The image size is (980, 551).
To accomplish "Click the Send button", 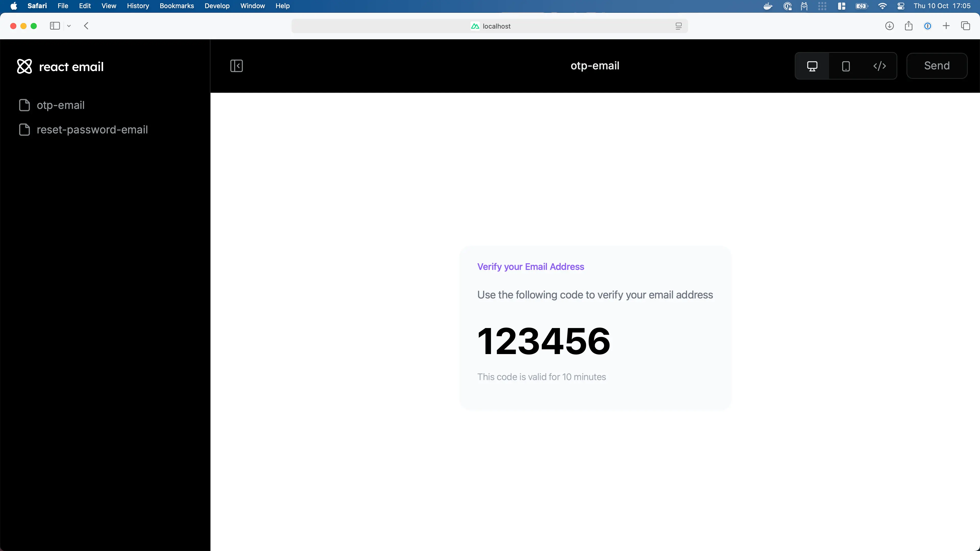I will tap(937, 65).
